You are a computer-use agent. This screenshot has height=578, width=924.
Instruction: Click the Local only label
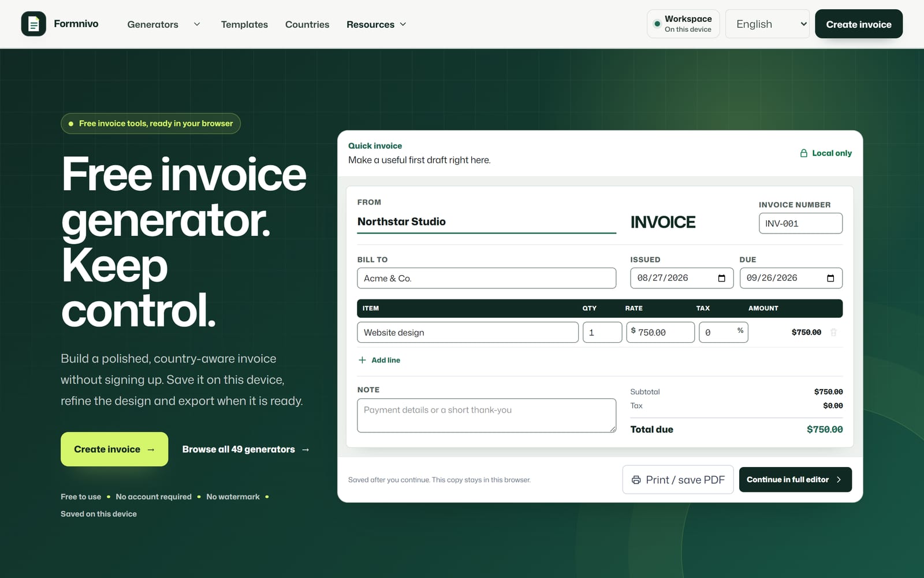point(832,153)
